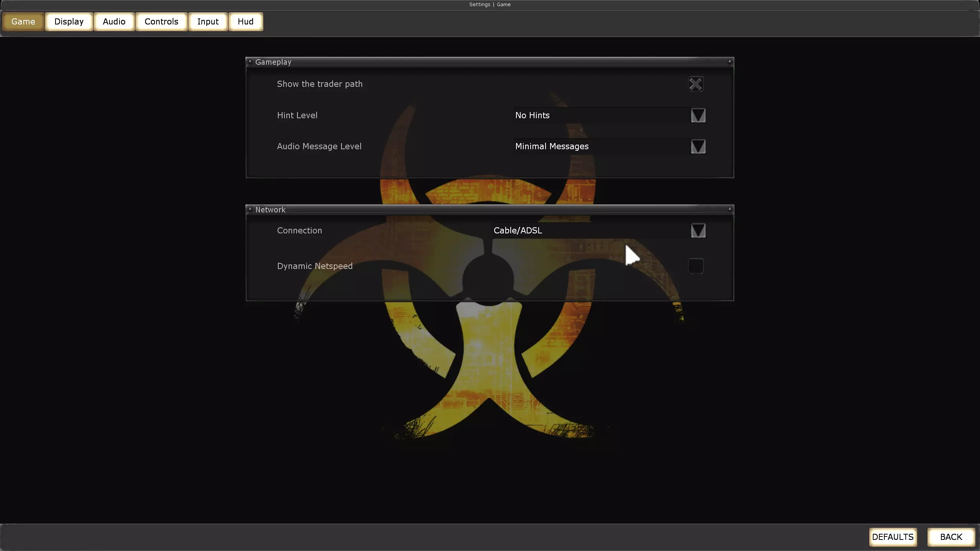The image size is (980, 551).
Task: Switch to the Display tab
Action: (69, 21)
